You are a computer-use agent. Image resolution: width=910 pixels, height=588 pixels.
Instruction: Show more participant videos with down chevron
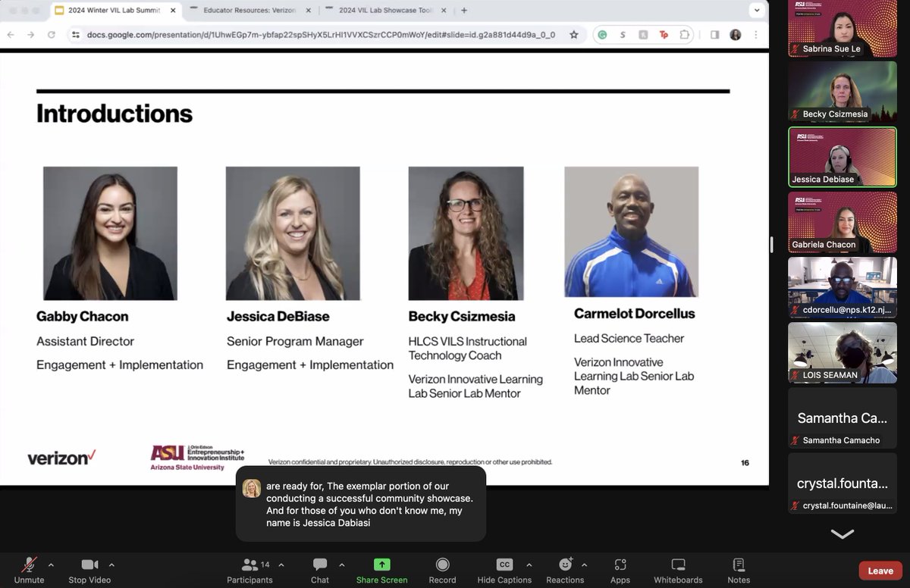(x=843, y=534)
